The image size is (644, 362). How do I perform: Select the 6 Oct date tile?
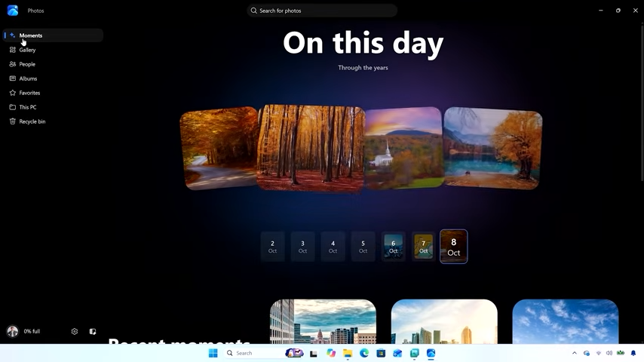click(393, 247)
